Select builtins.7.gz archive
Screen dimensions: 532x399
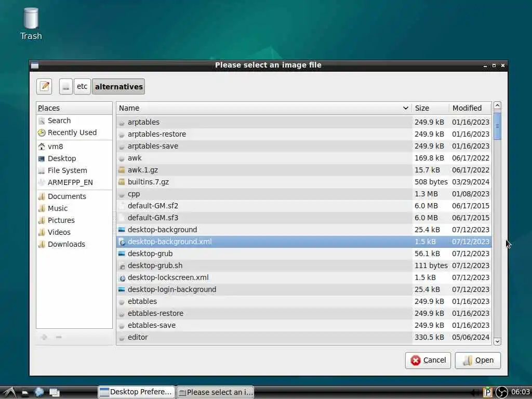pyautogui.click(x=303, y=182)
